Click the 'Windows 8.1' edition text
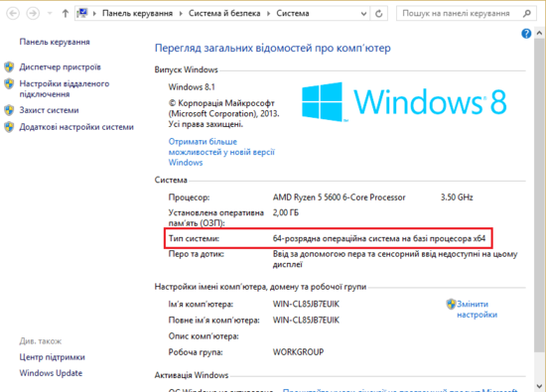The width and height of the screenshot is (546, 392). pos(192,87)
